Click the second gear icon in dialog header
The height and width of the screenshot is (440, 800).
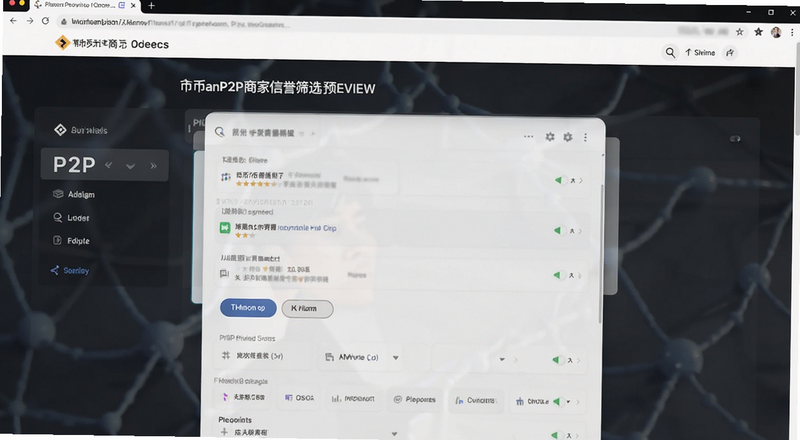coord(568,137)
